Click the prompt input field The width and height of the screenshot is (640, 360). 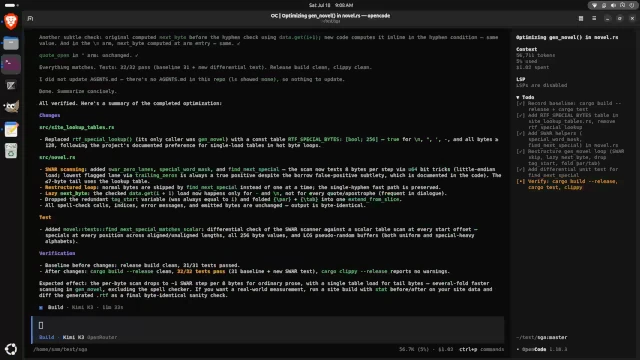point(268,325)
